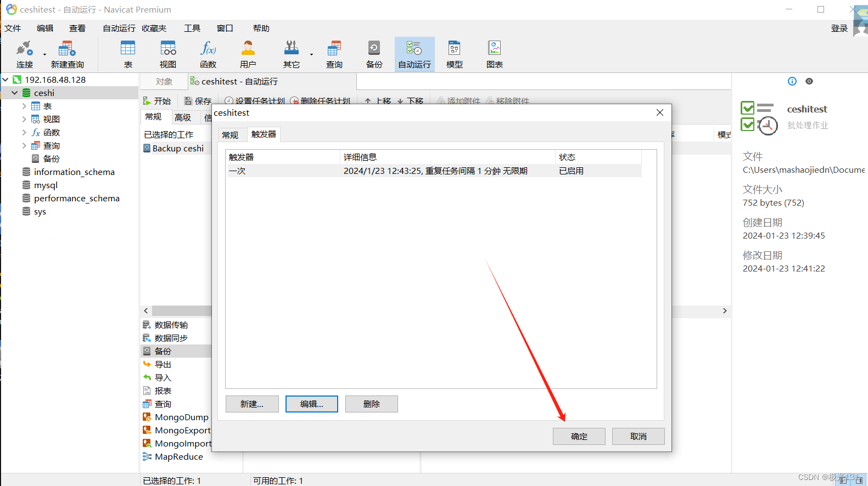Screen dimensions: 868x486
Task: Open the 连接 dropdown arrow
Action: (x=44, y=54)
